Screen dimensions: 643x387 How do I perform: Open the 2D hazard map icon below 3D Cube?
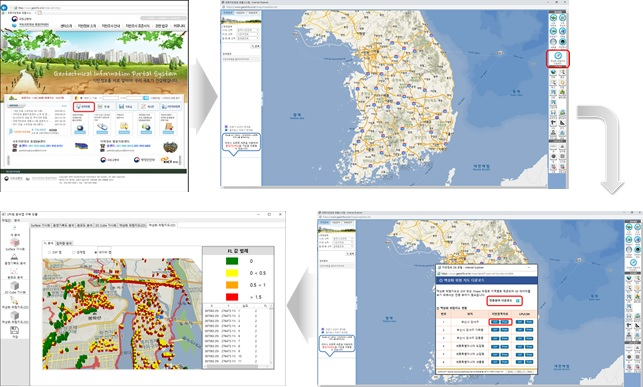[14, 300]
